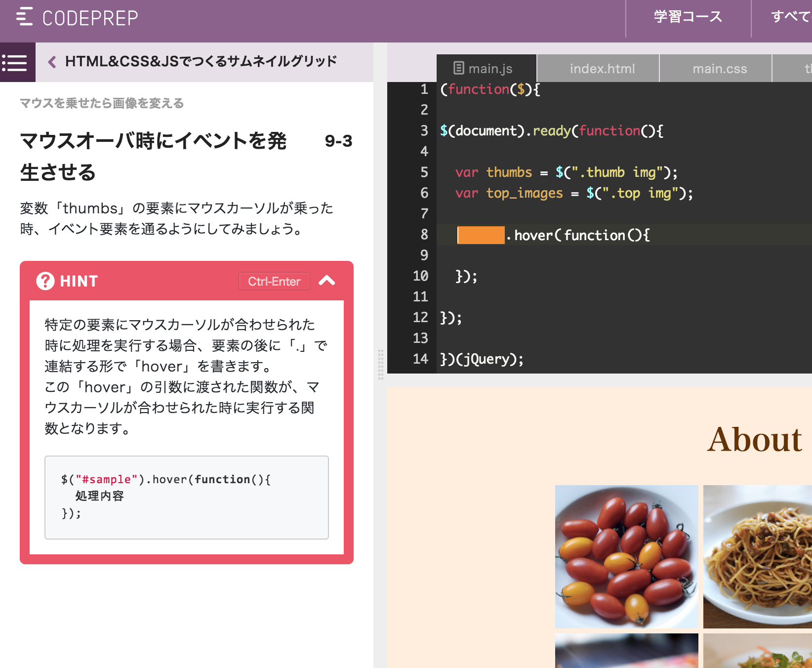Click the Ctrl-Enter hint button
This screenshot has width=812, height=668.
click(274, 281)
